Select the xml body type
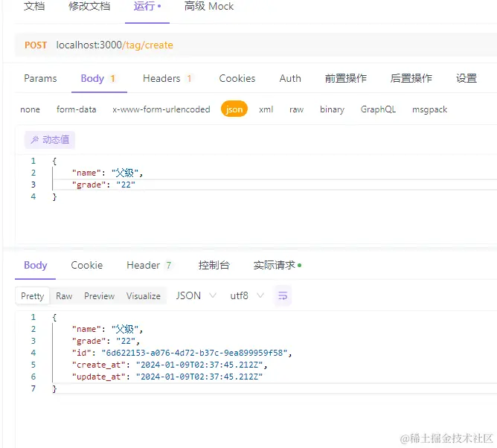The width and height of the screenshot is (497, 448). [x=266, y=109]
